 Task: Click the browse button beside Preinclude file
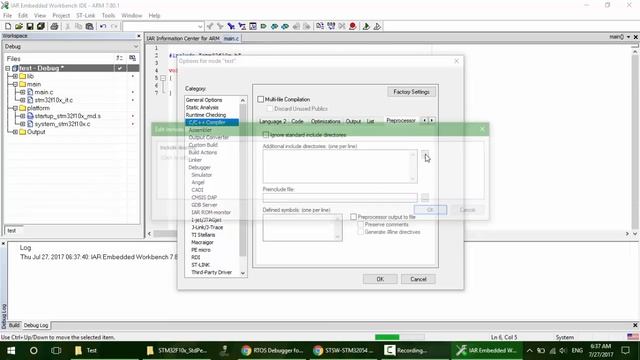(425, 198)
